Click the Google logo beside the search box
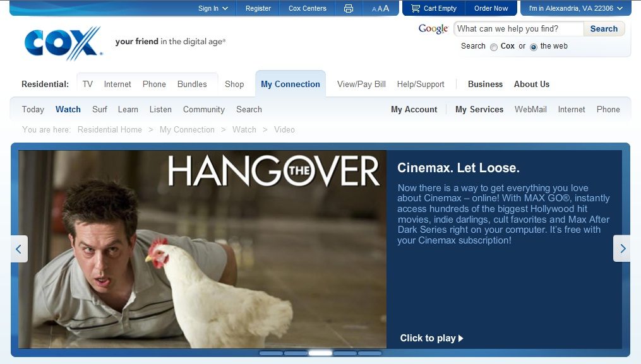The width and height of the screenshot is (641, 364). click(x=432, y=29)
